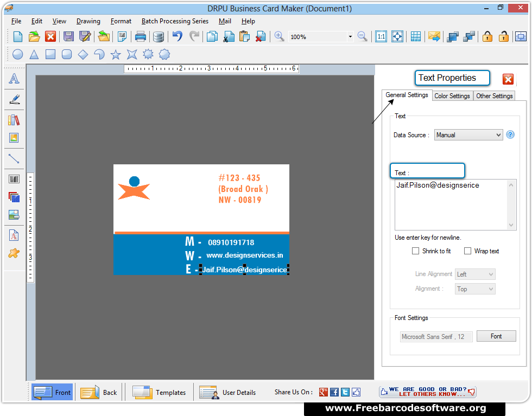Zoom in with magnifier plus icon
532x416 pixels.
(x=279, y=36)
